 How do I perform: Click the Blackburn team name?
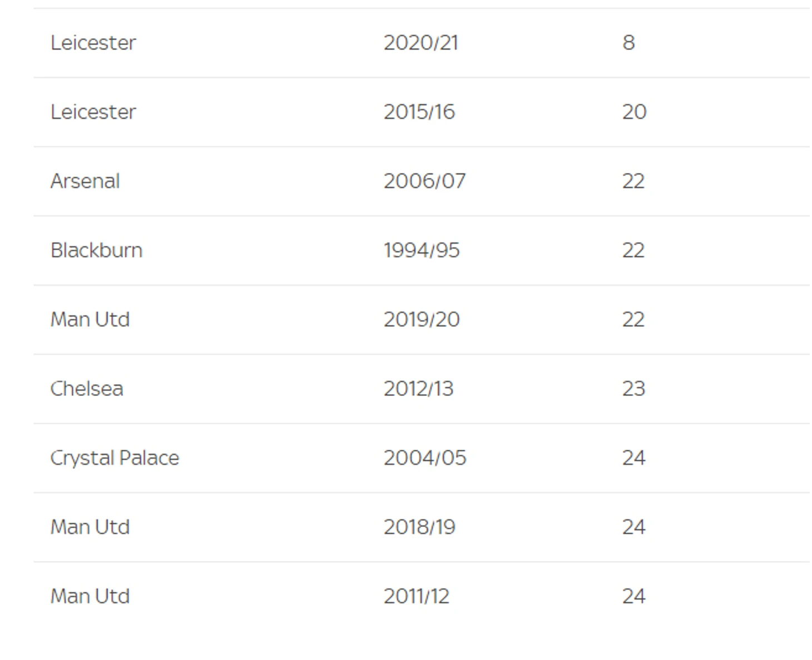click(97, 250)
